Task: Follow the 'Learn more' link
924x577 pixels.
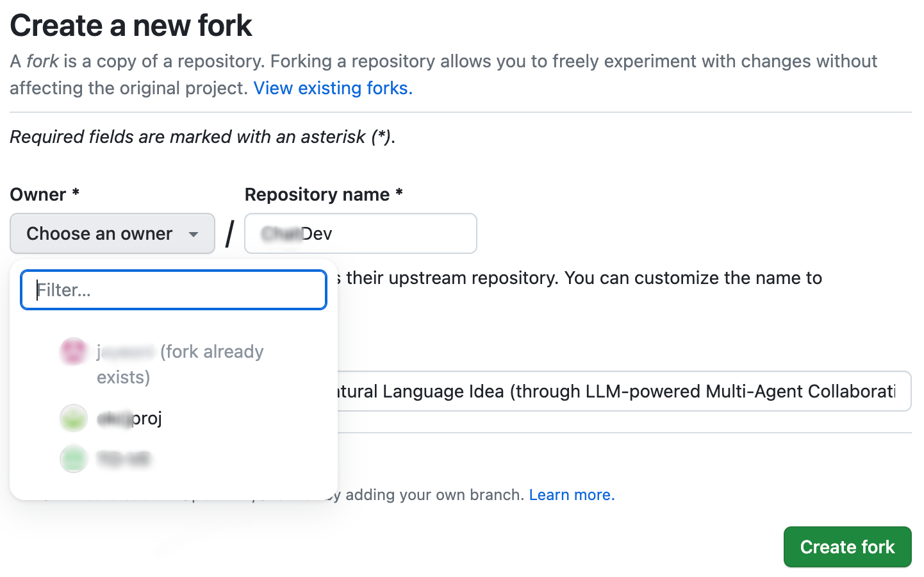Action: coord(572,495)
